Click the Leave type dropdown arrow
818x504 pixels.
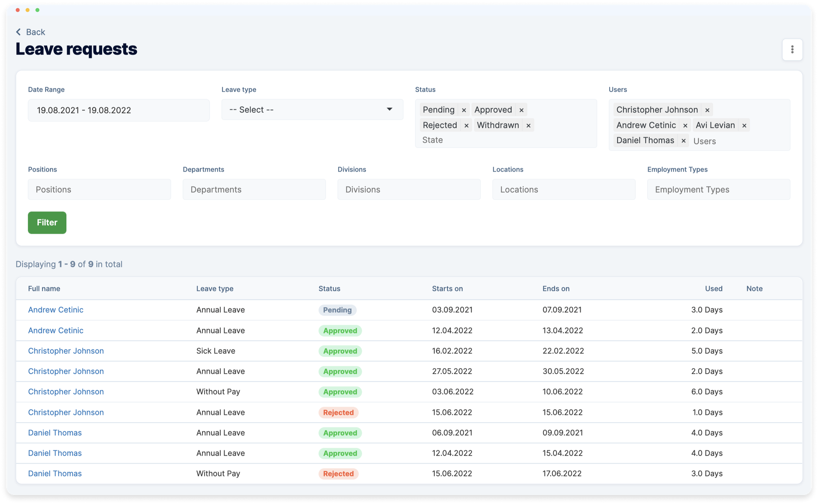pos(389,109)
